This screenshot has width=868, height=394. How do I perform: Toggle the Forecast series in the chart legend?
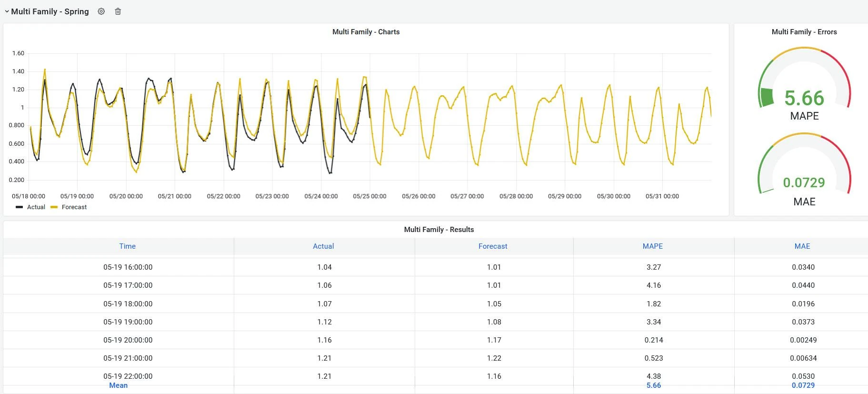(74, 207)
